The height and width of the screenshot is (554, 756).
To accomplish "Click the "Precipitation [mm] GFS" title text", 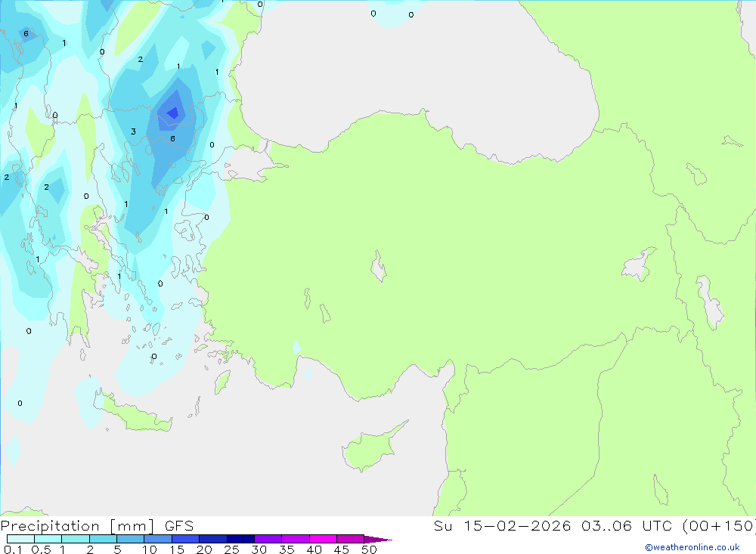I will click(97, 526).
